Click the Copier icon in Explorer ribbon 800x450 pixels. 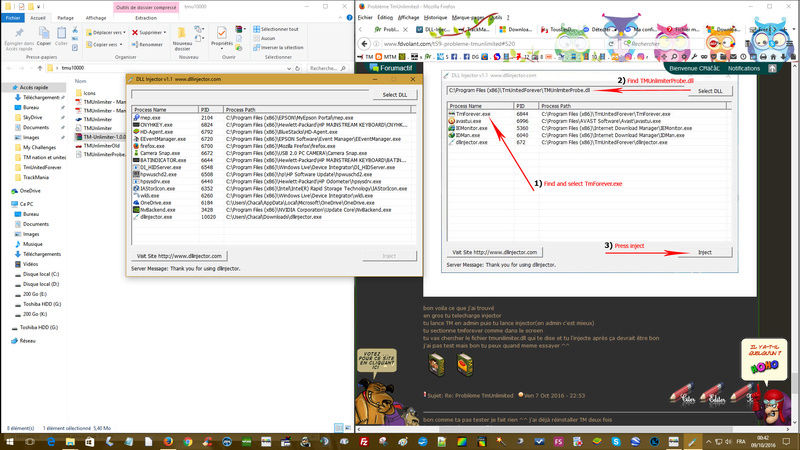pyautogui.click(x=44, y=33)
